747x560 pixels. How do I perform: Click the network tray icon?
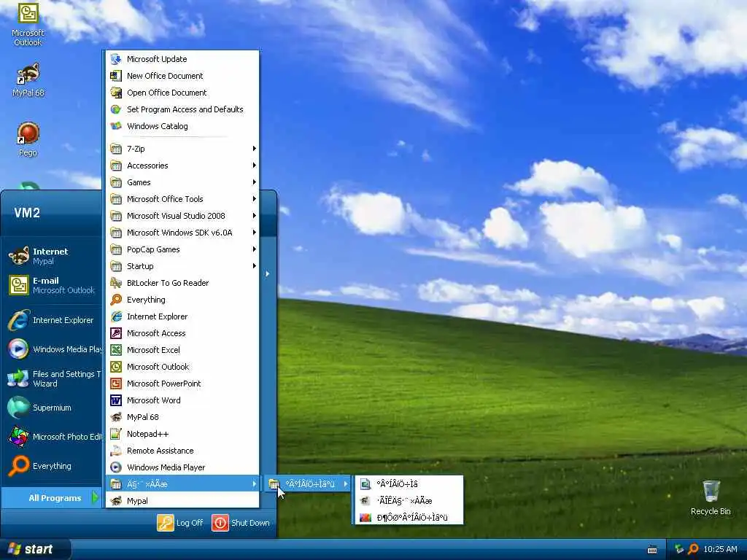pyautogui.click(x=679, y=549)
